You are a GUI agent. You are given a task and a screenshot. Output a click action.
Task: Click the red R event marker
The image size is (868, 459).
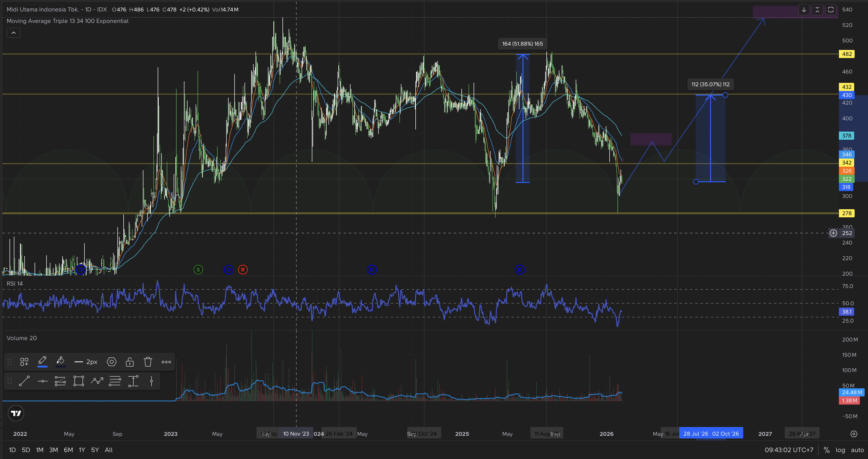tap(243, 269)
